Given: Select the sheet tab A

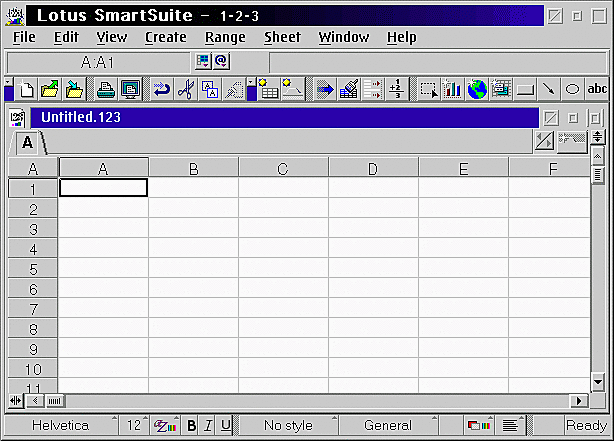Looking at the screenshot, I should 27,143.
